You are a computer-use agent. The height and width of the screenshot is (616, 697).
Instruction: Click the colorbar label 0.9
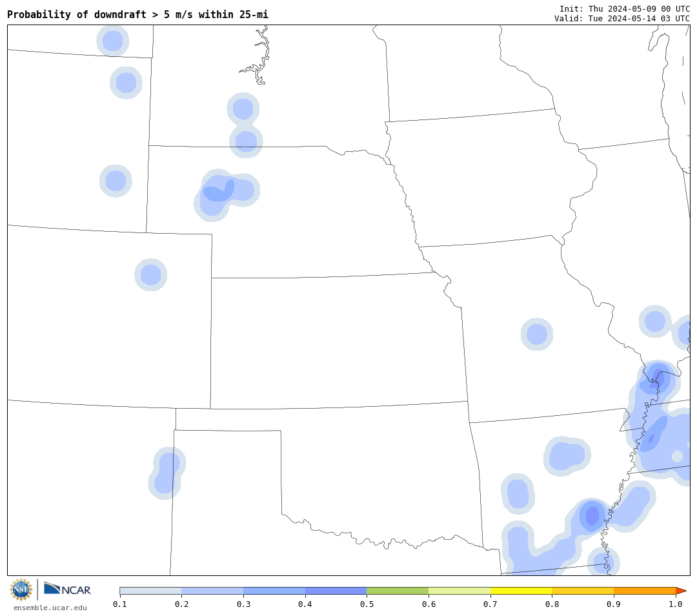click(x=614, y=604)
